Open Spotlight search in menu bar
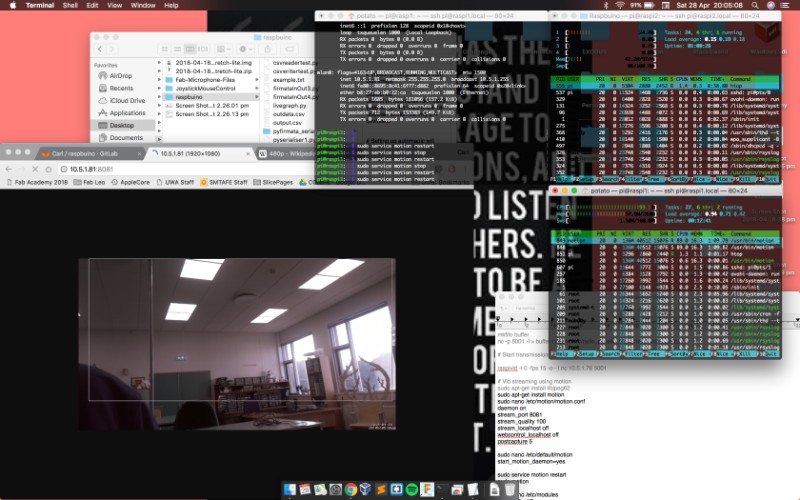The height and width of the screenshot is (500, 800). pos(755,5)
